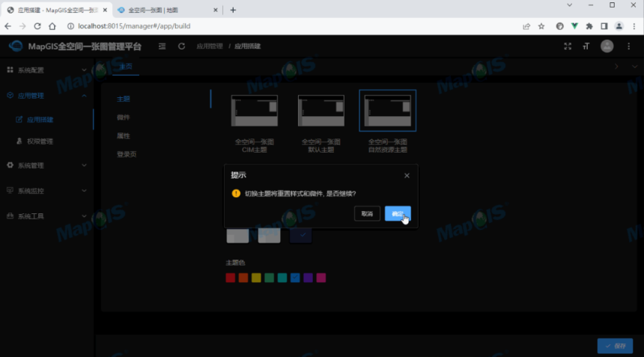644x357 pixels.
Task: Click 取消 to cancel theme switch
Action: 367,214
